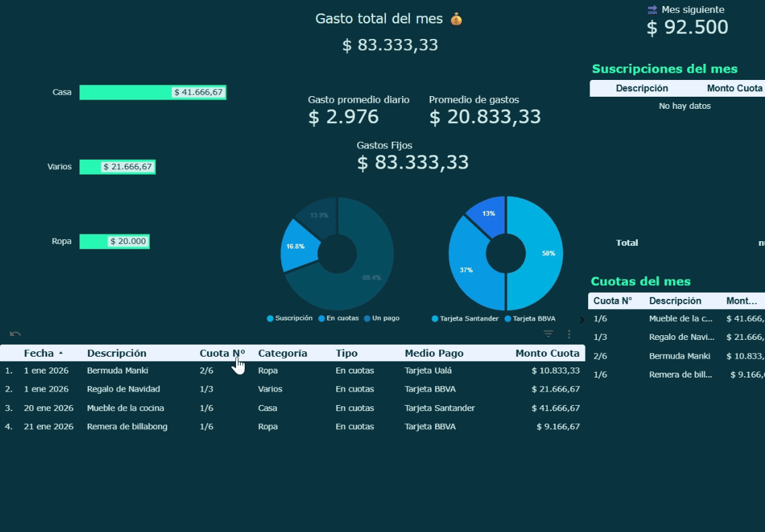Image resolution: width=765 pixels, height=532 pixels.
Task: Click Tarjeta Ualá in the first table row
Action: 428,370
